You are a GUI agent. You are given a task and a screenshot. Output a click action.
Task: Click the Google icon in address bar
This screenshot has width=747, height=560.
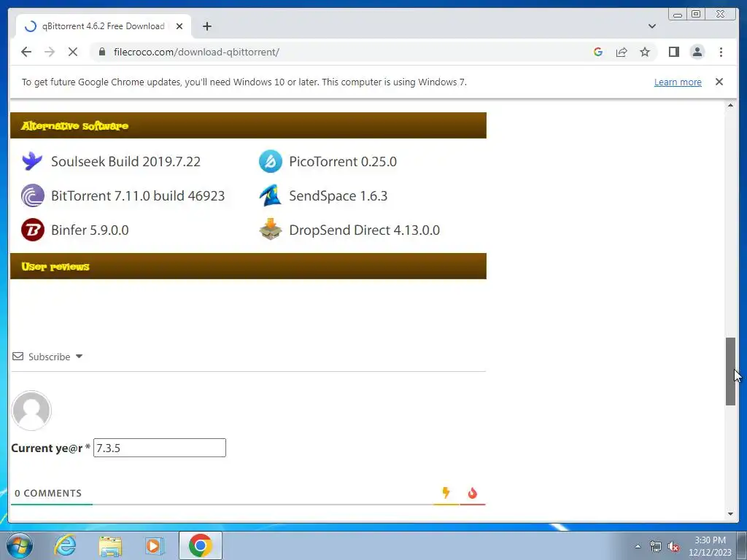pos(598,52)
